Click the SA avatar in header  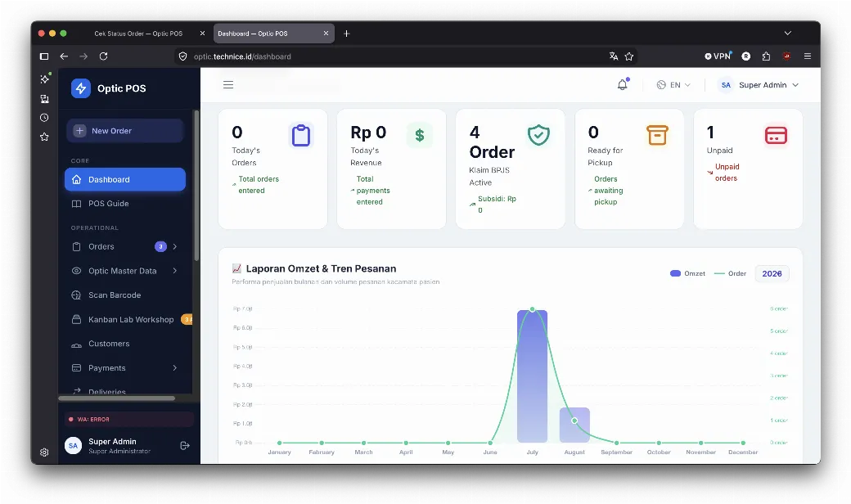pos(726,84)
